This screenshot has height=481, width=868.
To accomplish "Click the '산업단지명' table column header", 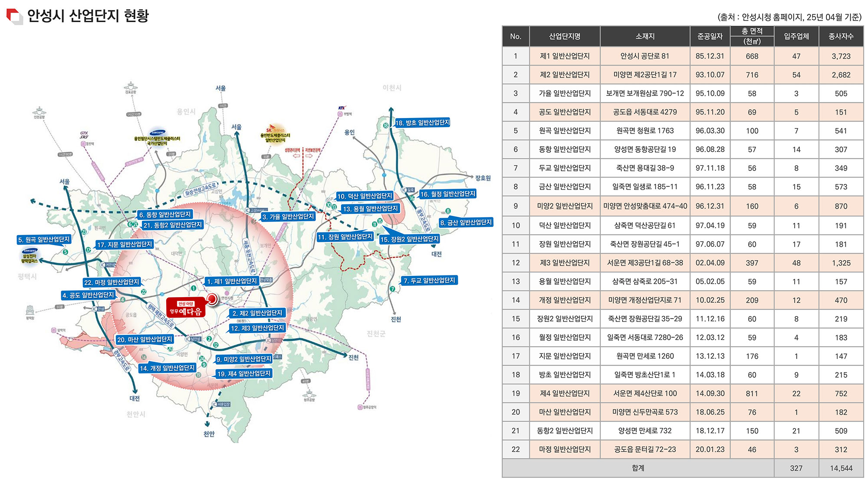I will pos(564,36).
